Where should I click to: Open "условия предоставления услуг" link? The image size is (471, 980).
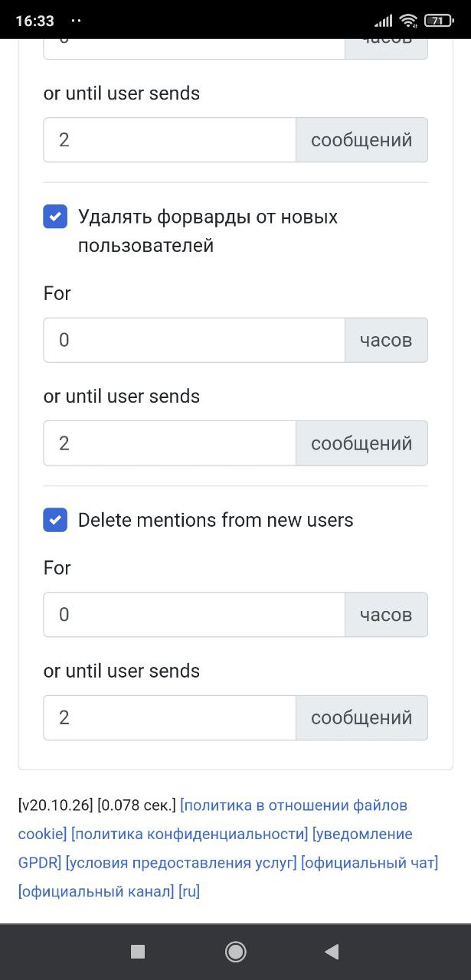coord(182,863)
